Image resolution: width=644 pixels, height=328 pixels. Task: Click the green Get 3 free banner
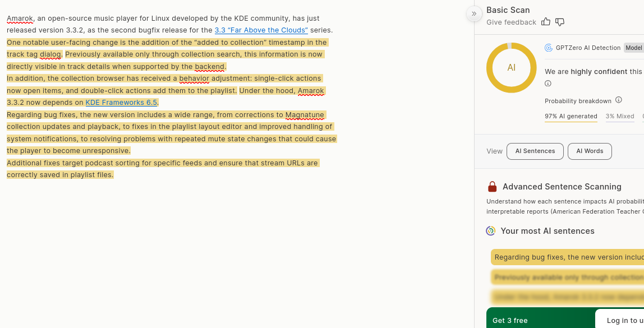click(x=522, y=320)
